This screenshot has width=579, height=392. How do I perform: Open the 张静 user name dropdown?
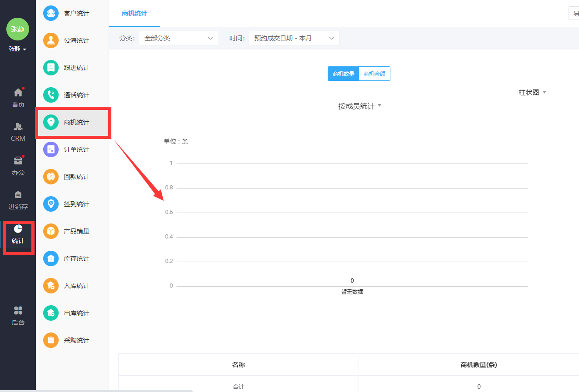(18, 49)
